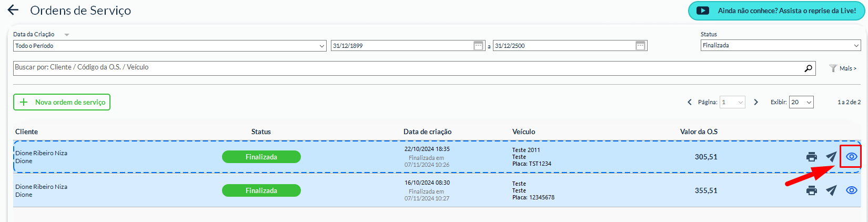View second order details with eye icon
Viewport: 868px width, 222px height.
tap(851, 190)
